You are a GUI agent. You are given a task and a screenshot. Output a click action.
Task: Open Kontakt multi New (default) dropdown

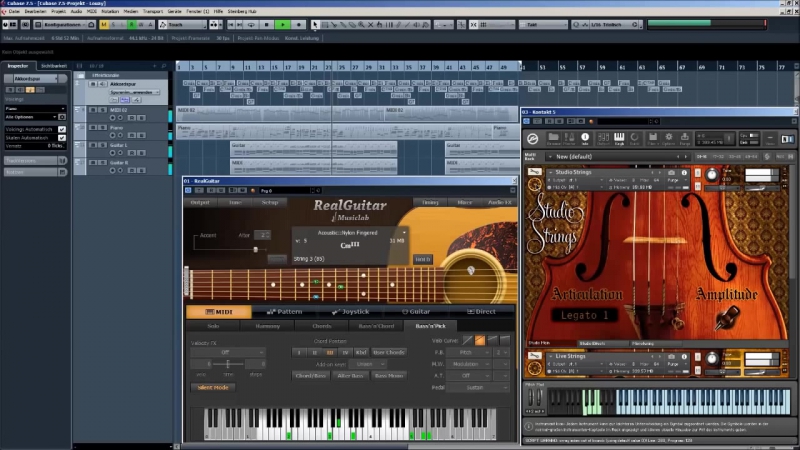point(617,157)
